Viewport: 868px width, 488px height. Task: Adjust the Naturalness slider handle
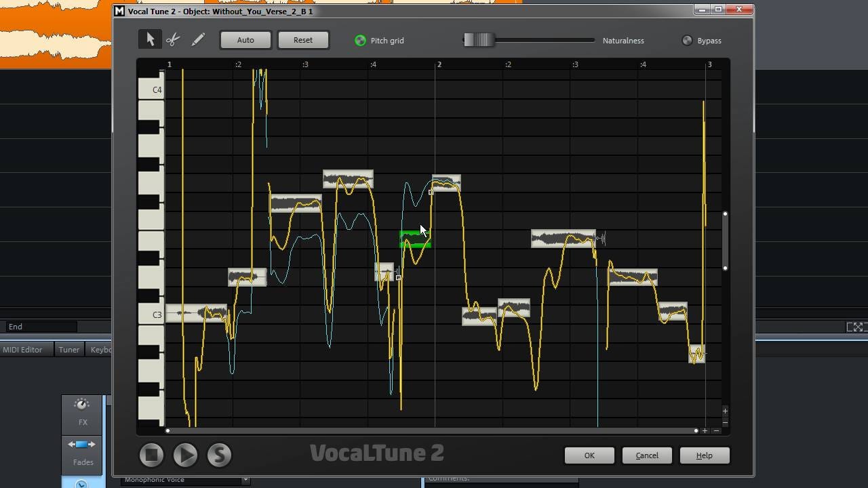point(479,40)
